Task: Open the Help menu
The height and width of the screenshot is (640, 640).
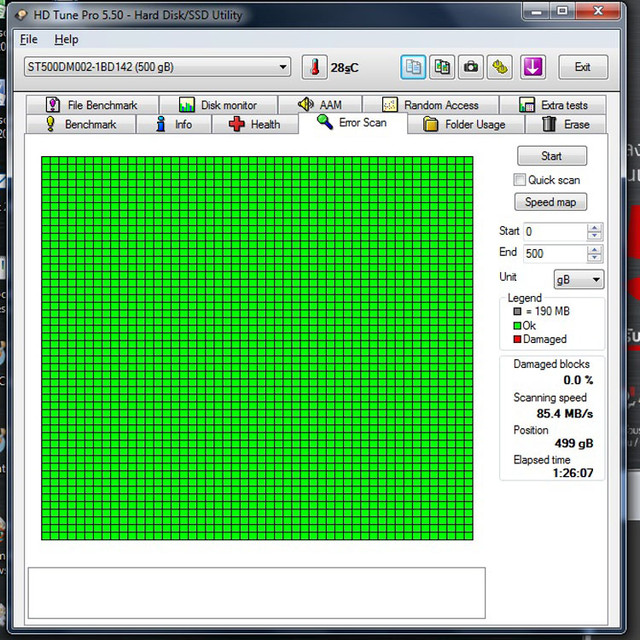Action: pyautogui.click(x=66, y=40)
